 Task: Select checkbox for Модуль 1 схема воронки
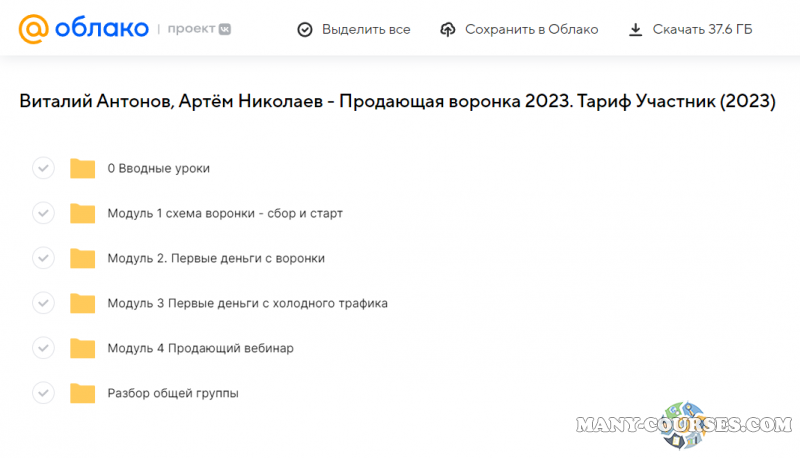[x=43, y=213]
